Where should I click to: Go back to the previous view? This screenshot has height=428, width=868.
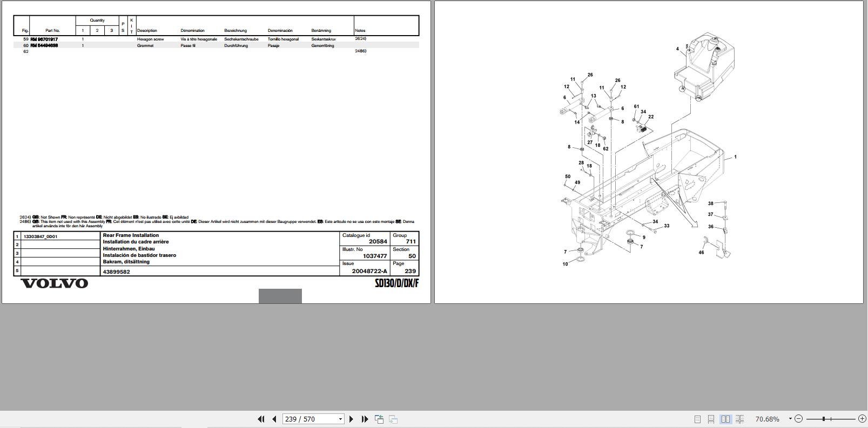(x=379, y=419)
